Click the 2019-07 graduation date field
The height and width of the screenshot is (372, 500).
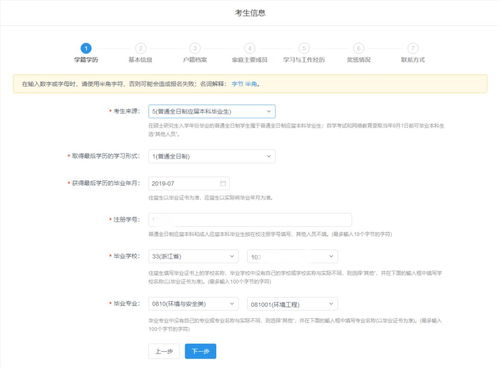pyautogui.click(x=189, y=184)
